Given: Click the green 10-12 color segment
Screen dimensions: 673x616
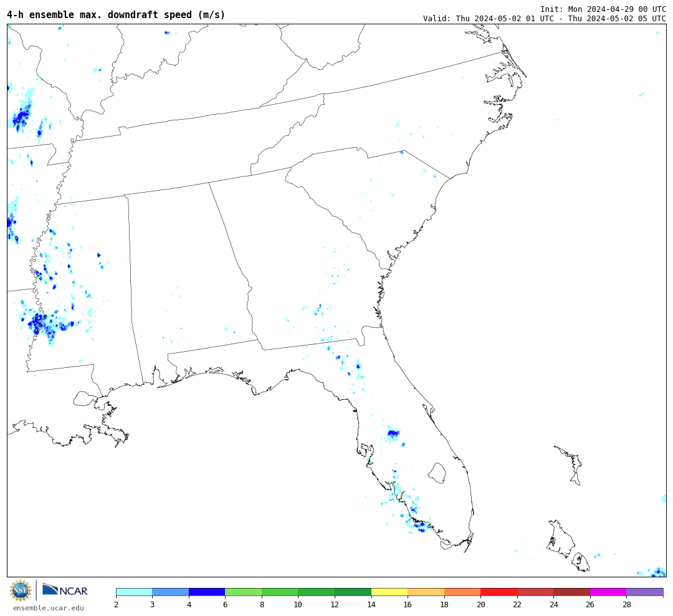Looking at the screenshot, I should pyautogui.click(x=317, y=592).
